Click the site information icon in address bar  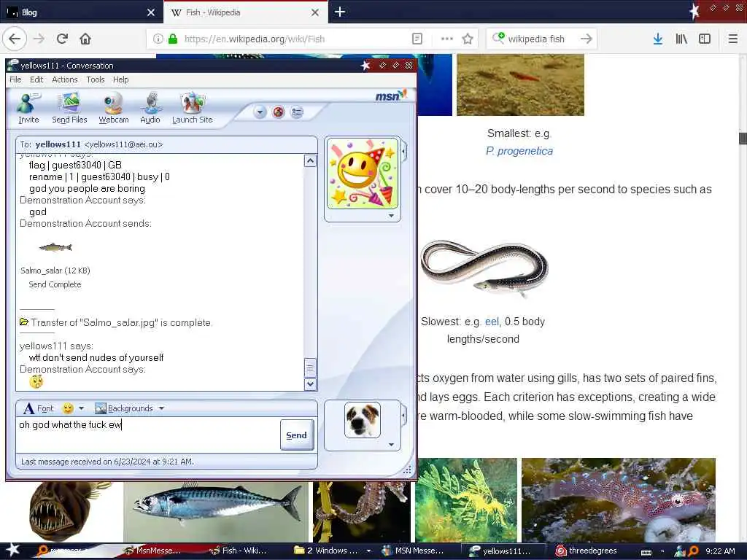click(x=158, y=39)
